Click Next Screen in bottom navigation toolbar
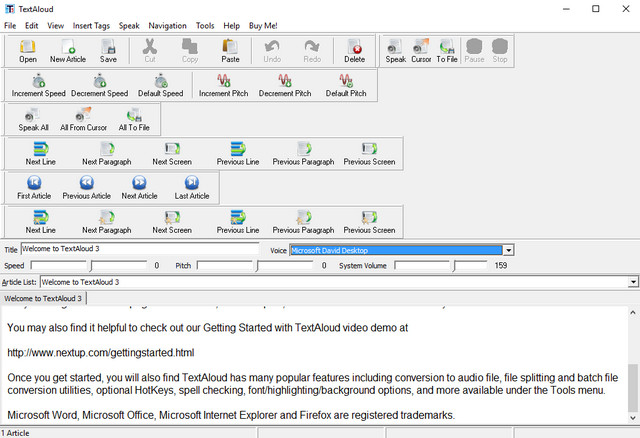The image size is (640, 438). click(x=172, y=222)
